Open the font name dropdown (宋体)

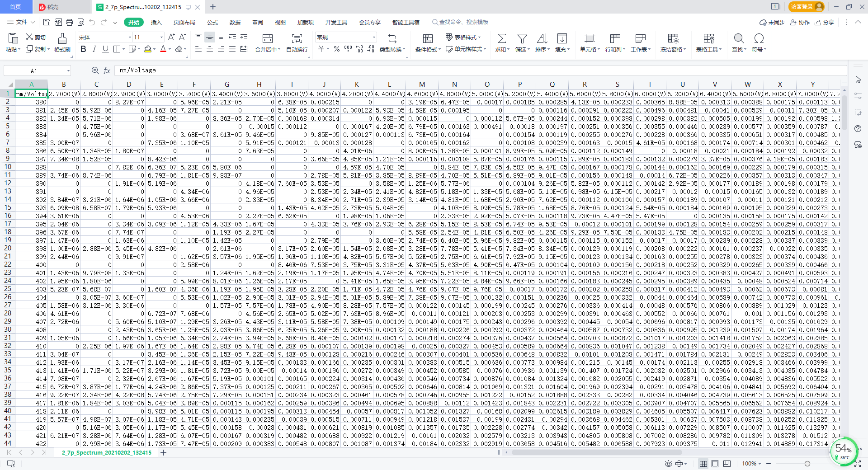click(130, 38)
